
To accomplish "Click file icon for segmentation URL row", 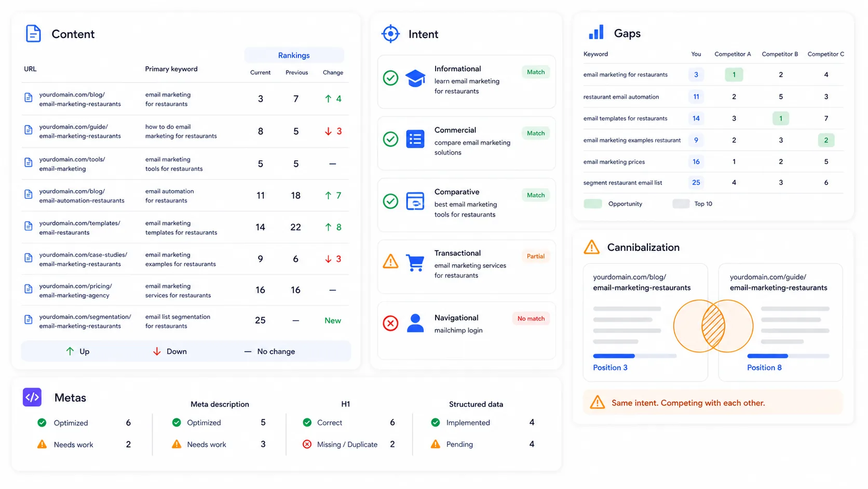I will pos(29,320).
